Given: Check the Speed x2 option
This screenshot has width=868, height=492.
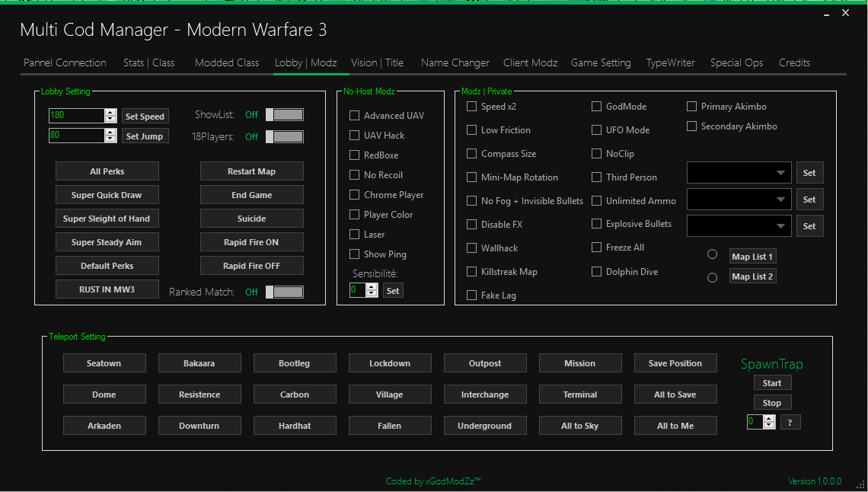Looking at the screenshot, I should pos(471,107).
